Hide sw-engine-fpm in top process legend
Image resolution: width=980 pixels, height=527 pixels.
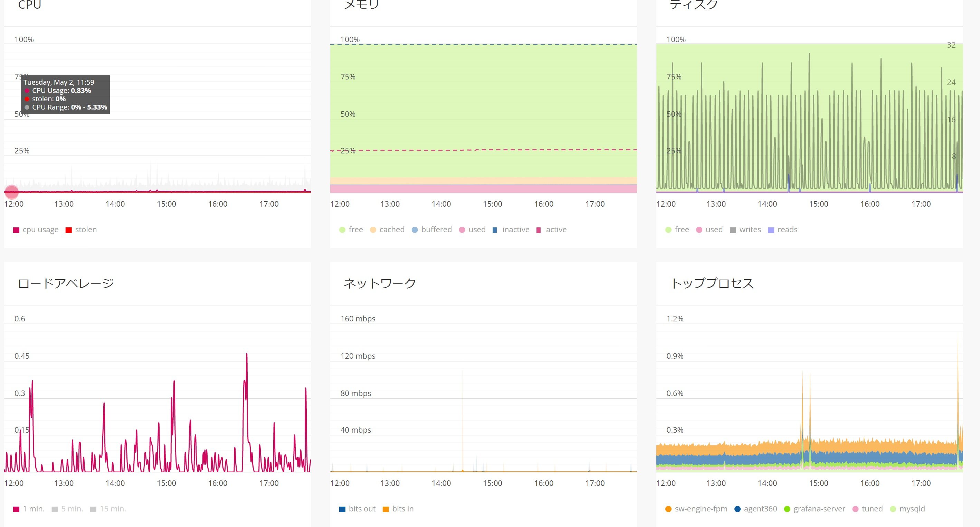[696, 509]
